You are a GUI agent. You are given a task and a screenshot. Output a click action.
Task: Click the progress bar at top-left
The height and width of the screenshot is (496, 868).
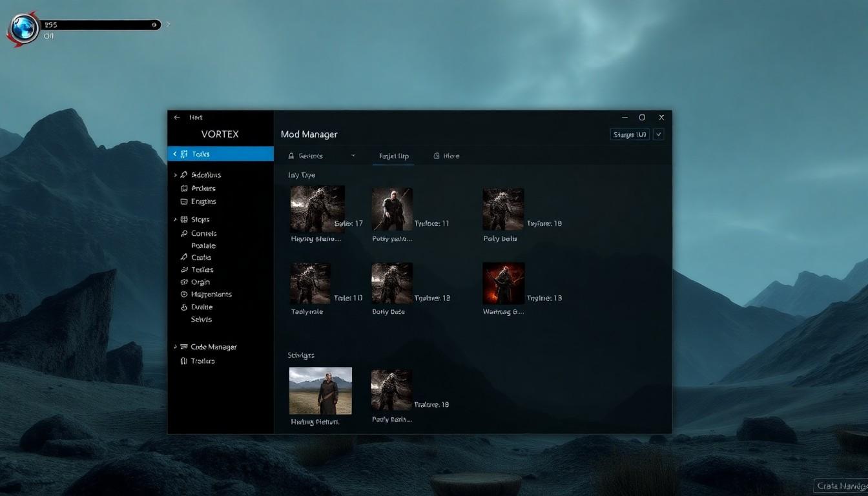point(101,25)
